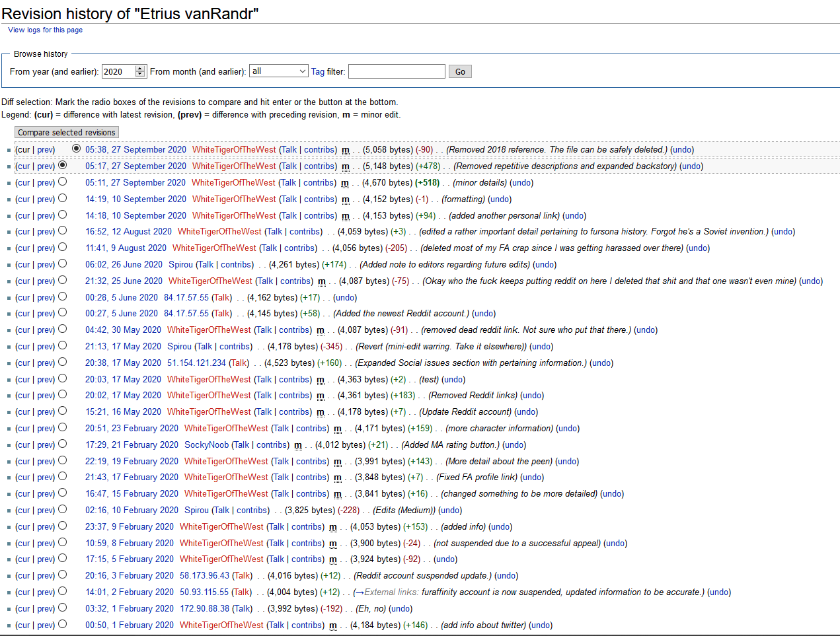Open the From month dropdown
The height and width of the screenshot is (636, 840).
pos(279,71)
